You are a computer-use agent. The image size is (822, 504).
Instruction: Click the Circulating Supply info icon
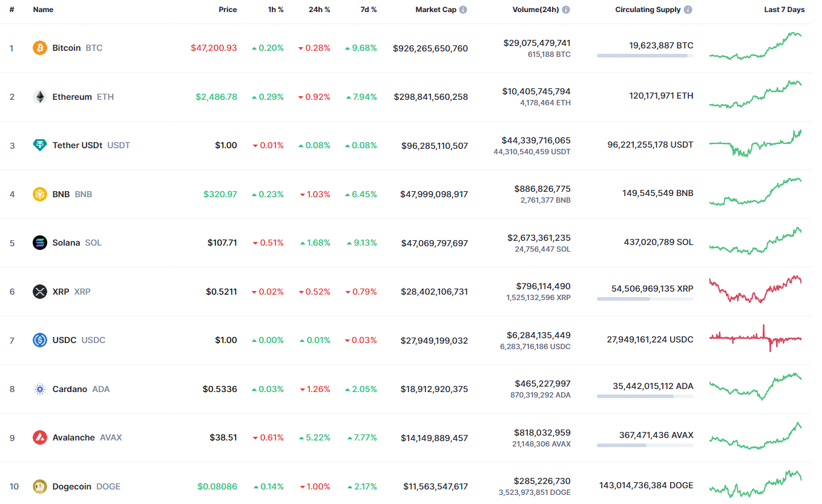pos(688,10)
